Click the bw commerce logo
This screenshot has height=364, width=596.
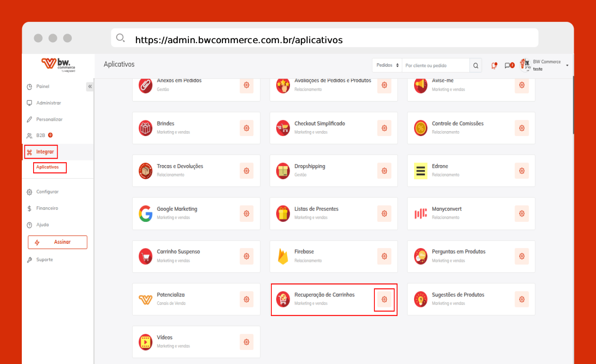[x=58, y=65]
